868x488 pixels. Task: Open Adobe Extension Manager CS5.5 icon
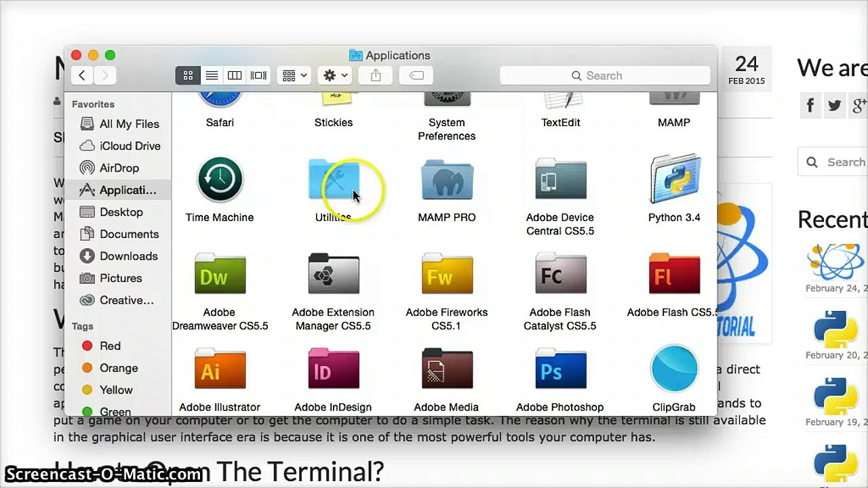(x=333, y=274)
